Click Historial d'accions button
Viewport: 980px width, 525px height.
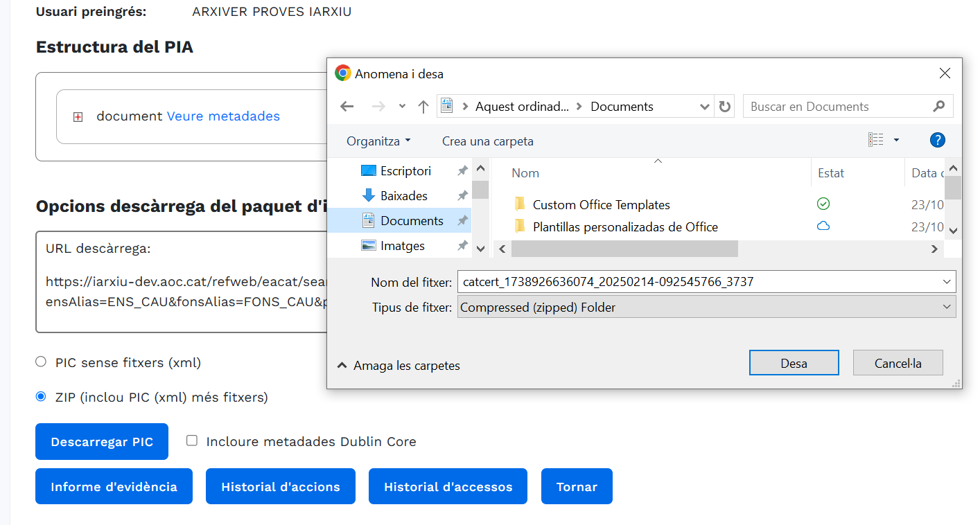[x=281, y=486]
